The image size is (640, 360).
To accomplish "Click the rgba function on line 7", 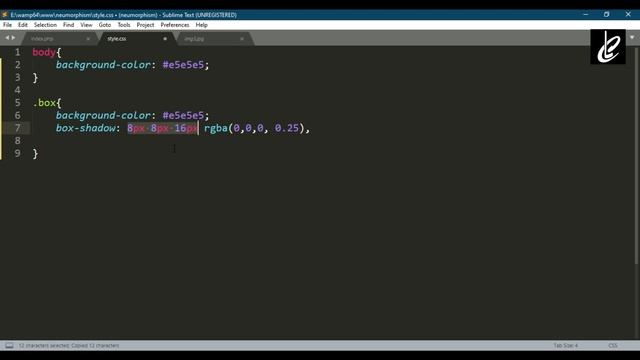I will tap(216, 128).
